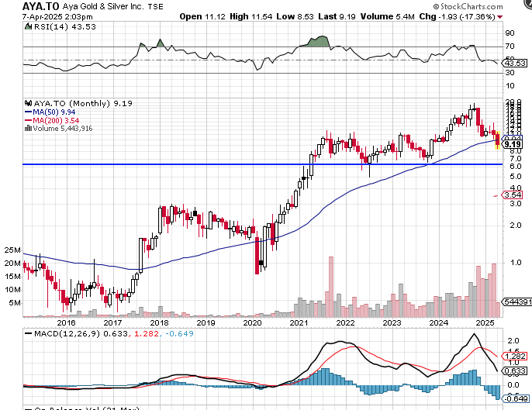This screenshot has width=532, height=410.
Task: Click the RSI(14) 43.53 legend label
Action: point(65,27)
